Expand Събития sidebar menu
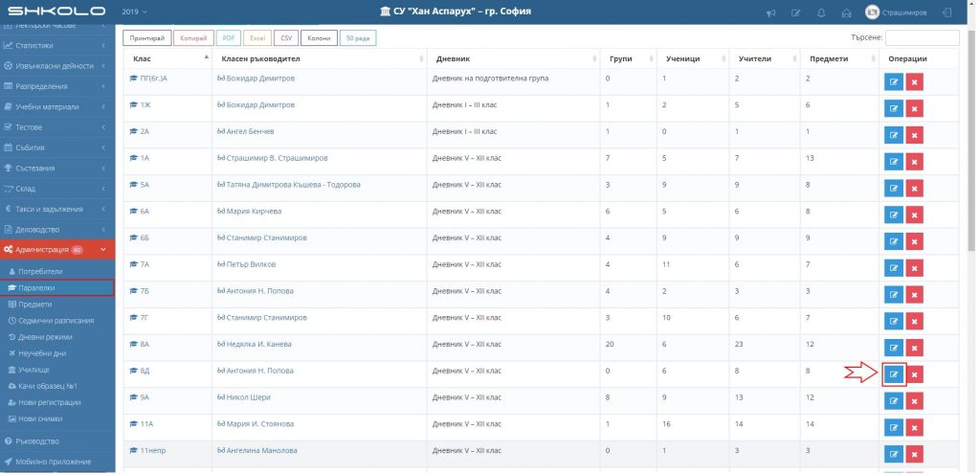980x474 pixels. click(57, 147)
